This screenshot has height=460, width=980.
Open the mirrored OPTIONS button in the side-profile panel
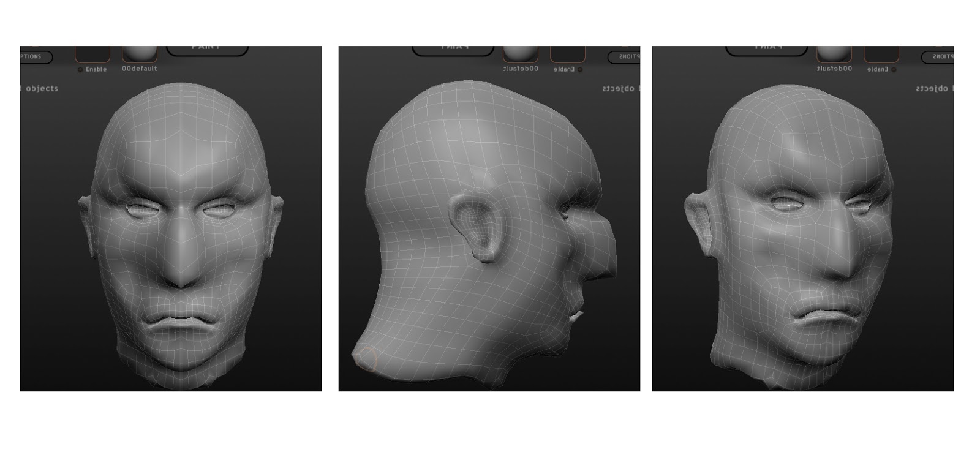[x=624, y=57]
